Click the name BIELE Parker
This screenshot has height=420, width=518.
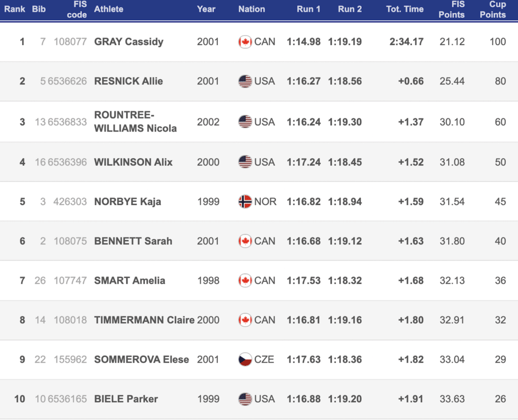[126, 399]
